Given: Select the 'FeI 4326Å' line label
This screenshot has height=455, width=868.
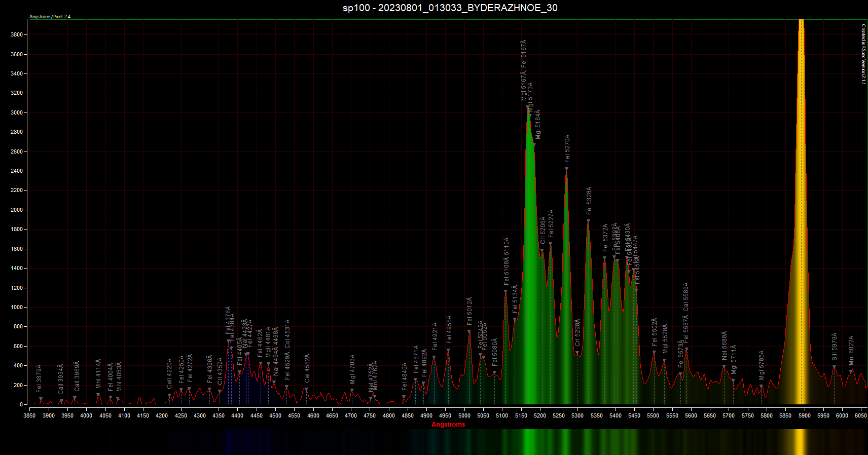Looking at the screenshot, I should click(210, 368).
